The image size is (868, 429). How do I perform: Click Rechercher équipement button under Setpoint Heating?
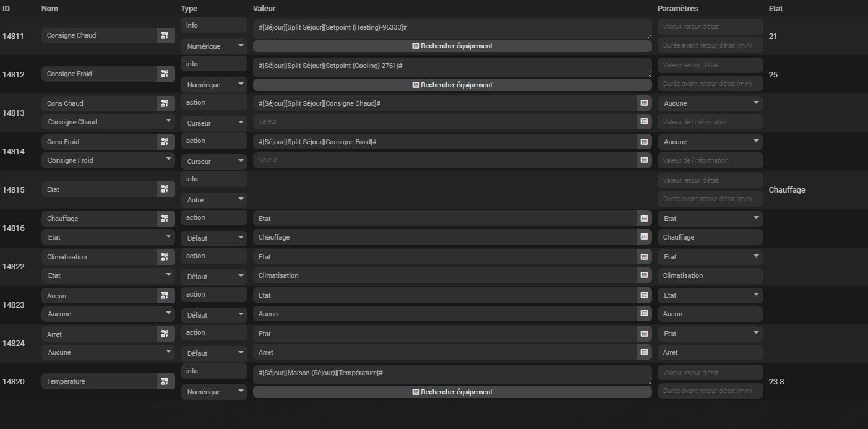452,46
